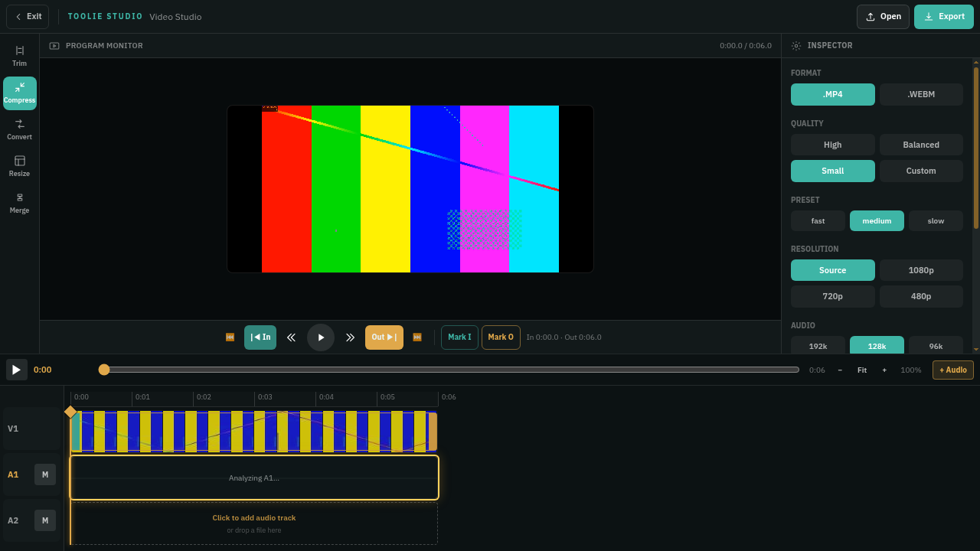
Task: Mute audio track A2
Action: tap(45, 520)
